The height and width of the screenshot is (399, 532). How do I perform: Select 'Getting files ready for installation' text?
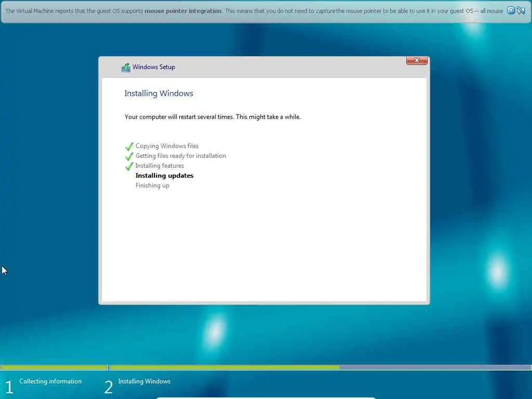[x=180, y=156]
